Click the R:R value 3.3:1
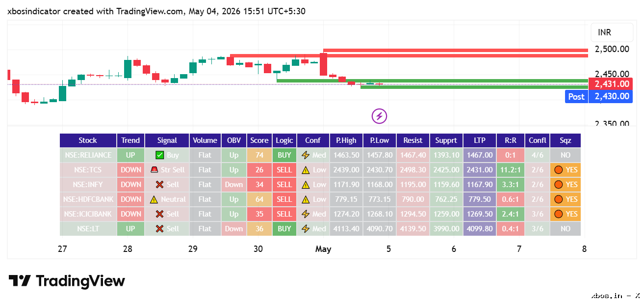Image resolution: width=644 pixels, height=303 pixels. (x=511, y=185)
